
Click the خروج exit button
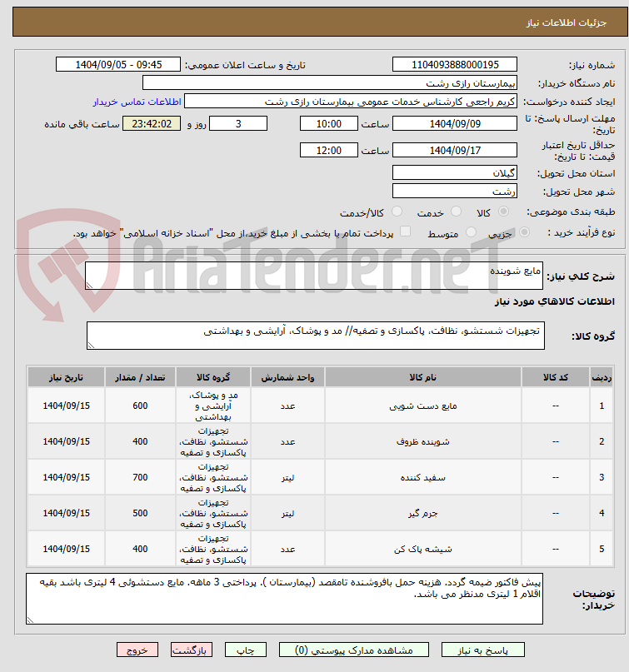137,650
